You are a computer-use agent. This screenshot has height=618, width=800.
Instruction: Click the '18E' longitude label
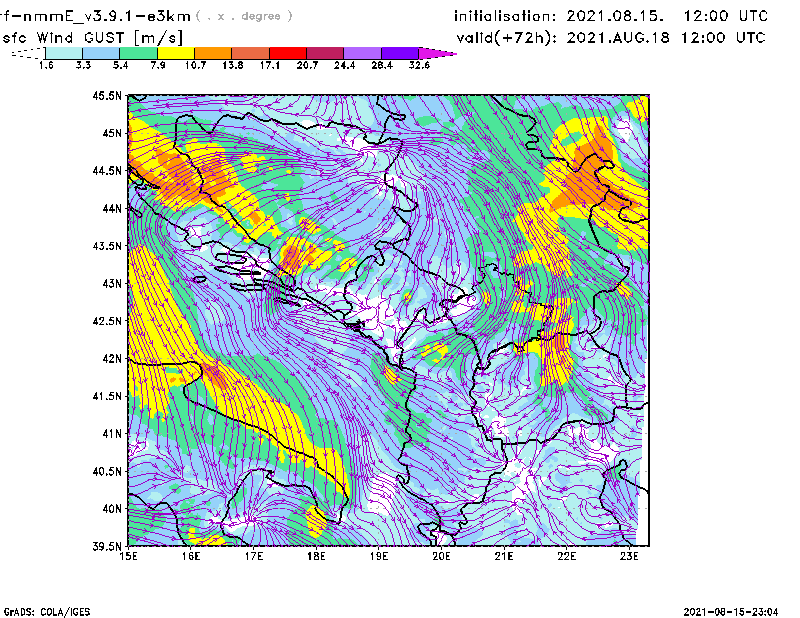point(316,556)
